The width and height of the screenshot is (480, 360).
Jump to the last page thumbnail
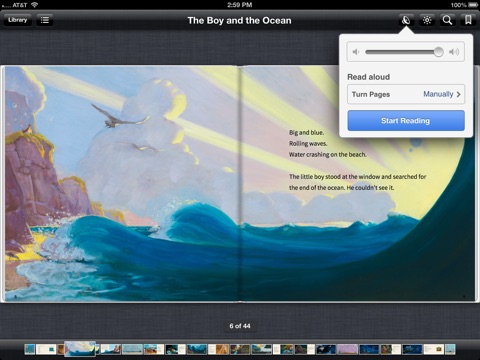(450, 349)
